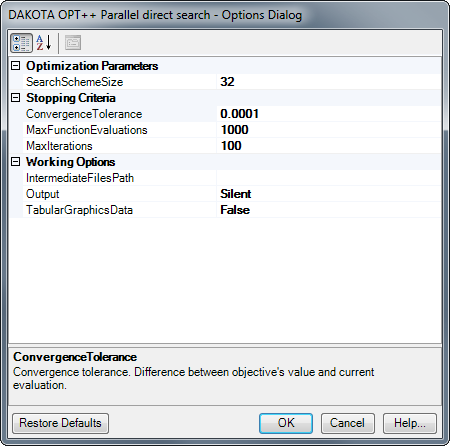The width and height of the screenshot is (450, 446).
Task: Open the Help... button
Action: [x=410, y=423]
